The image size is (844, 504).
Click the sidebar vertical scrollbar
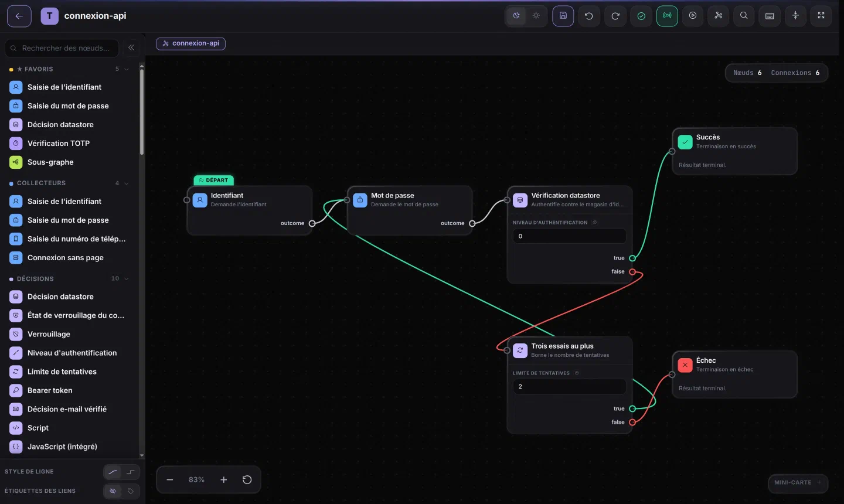point(142,111)
